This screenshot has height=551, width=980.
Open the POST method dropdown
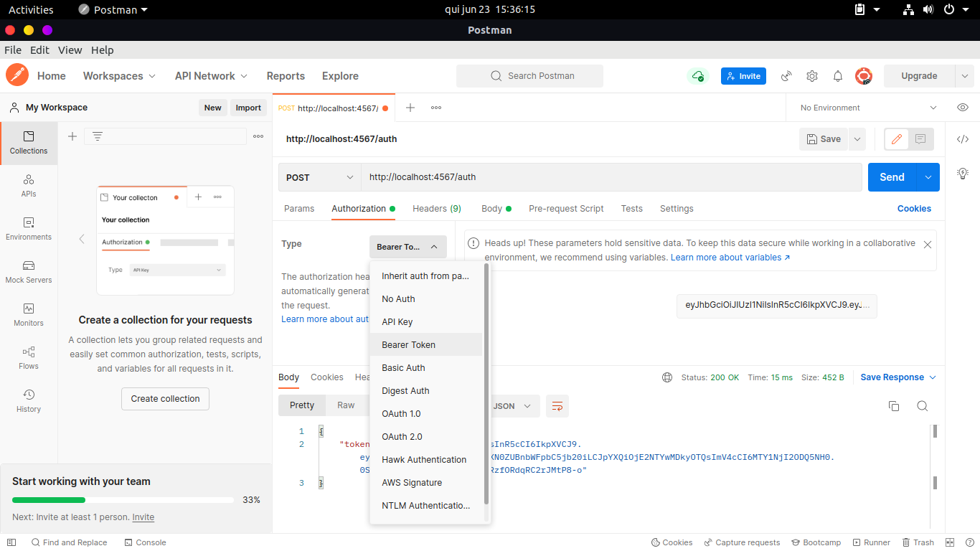pos(319,177)
